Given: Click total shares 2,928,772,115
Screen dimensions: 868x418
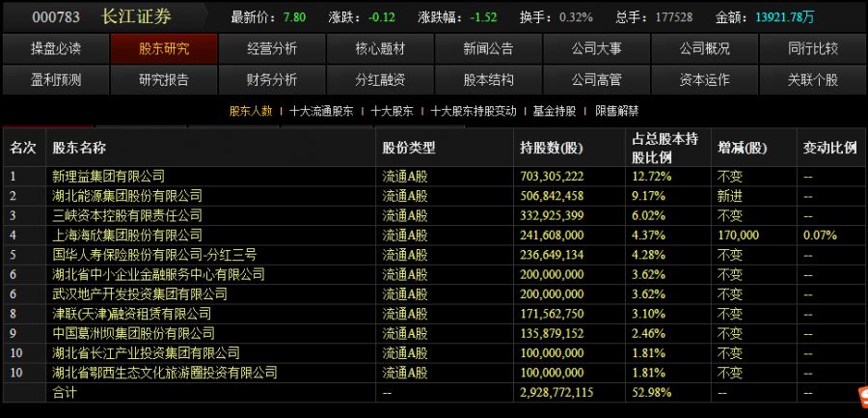Looking at the screenshot, I should [x=556, y=393].
